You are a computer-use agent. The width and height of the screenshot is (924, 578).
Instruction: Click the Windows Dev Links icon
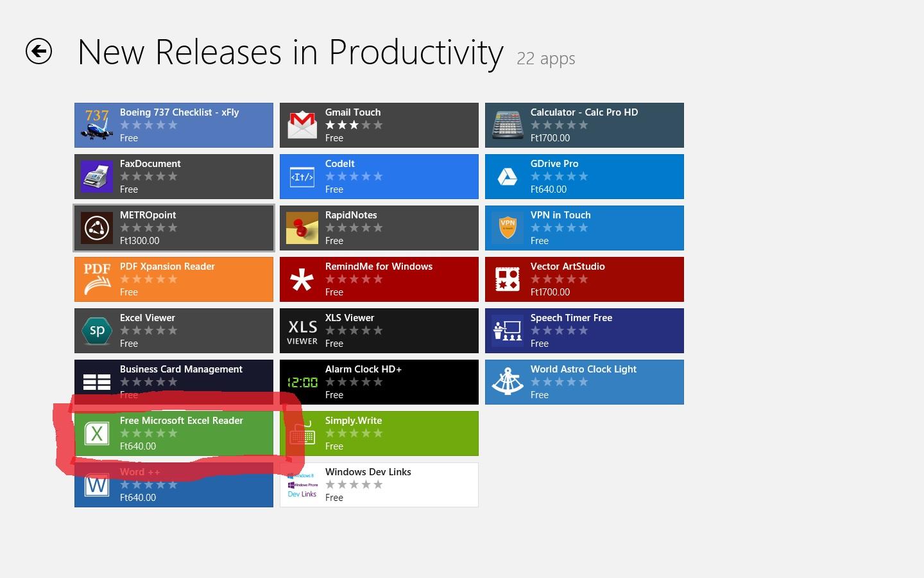pos(302,485)
